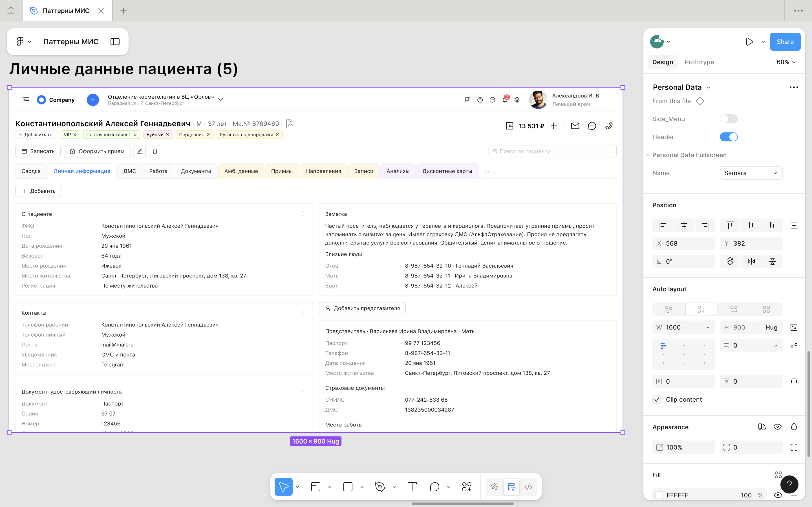Viewport: 812px width, 507px height.
Task: Open the Name Samara dropdown
Action: (x=751, y=173)
